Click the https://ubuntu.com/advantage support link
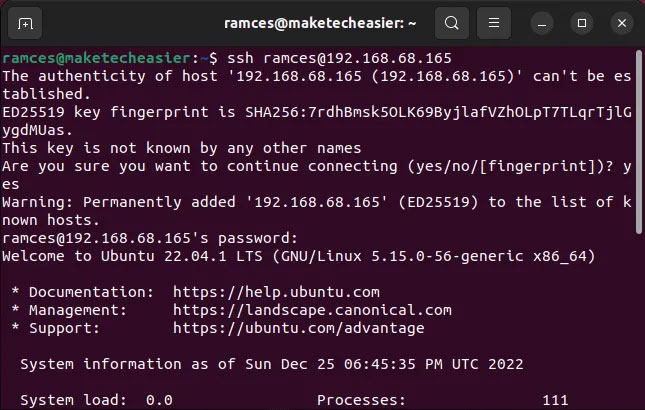The height and width of the screenshot is (410, 645). coord(299,328)
